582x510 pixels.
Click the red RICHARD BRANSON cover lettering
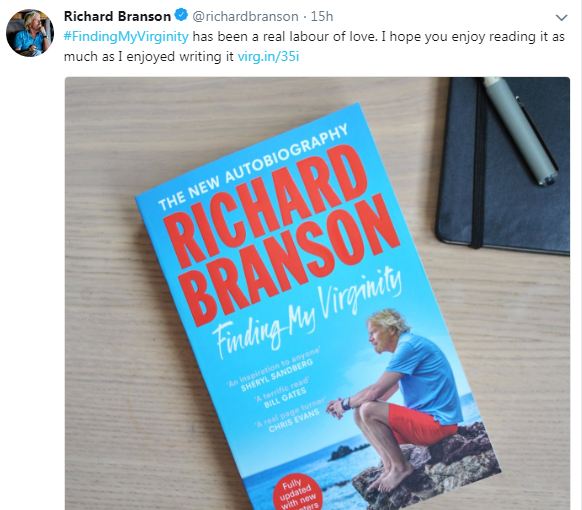(282, 234)
